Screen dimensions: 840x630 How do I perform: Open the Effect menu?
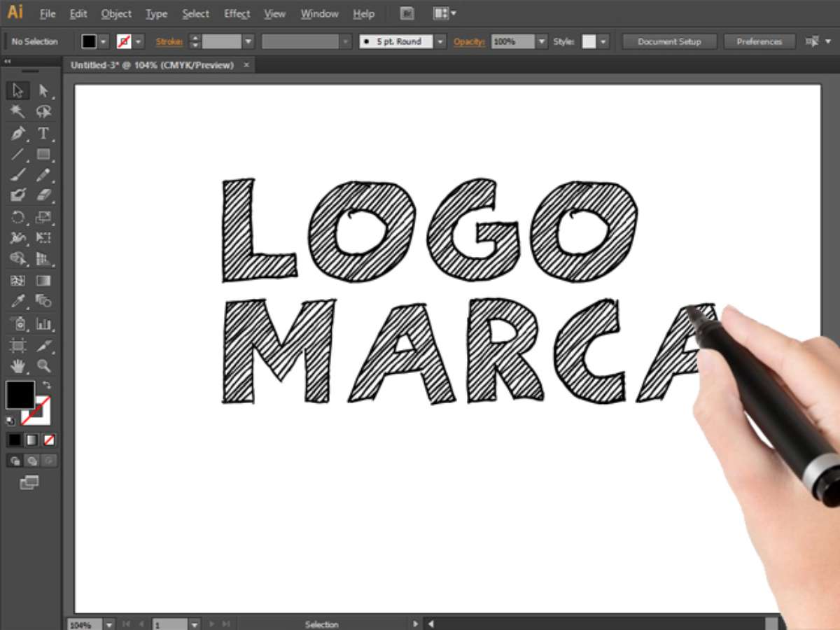click(x=237, y=13)
